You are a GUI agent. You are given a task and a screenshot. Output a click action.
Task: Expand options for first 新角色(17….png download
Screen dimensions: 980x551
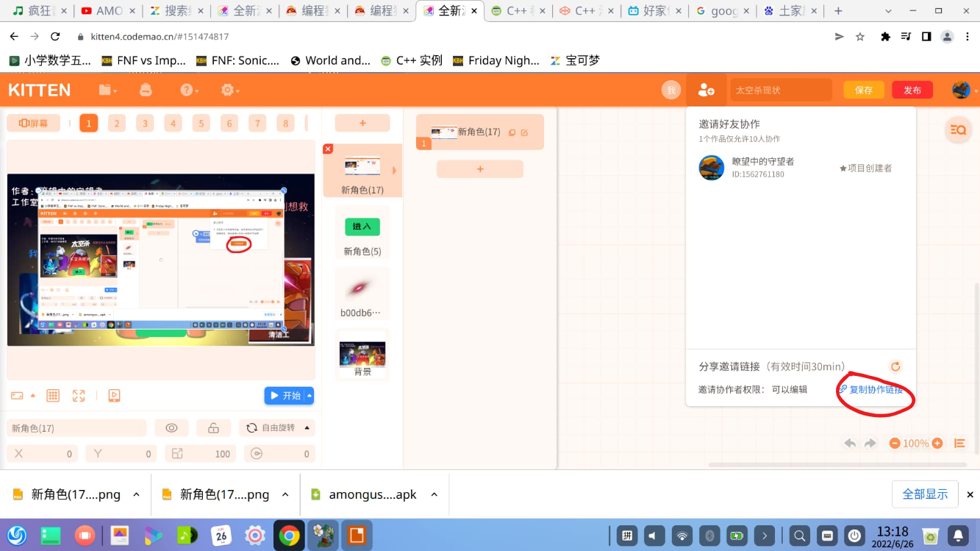[136, 494]
